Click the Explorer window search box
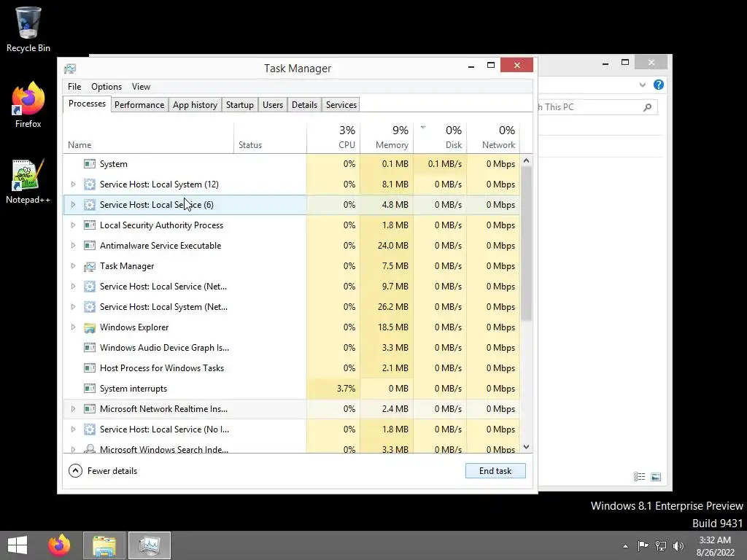This screenshot has width=747, height=560. coord(598,107)
